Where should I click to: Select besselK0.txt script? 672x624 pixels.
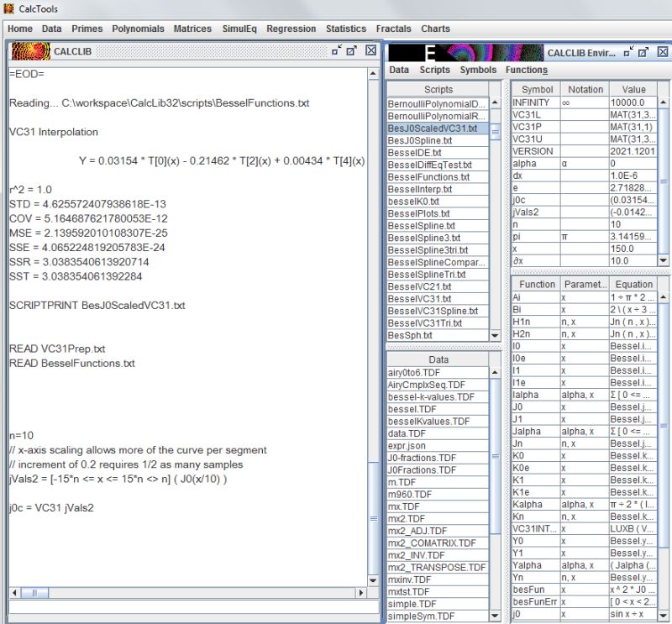(438, 202)
